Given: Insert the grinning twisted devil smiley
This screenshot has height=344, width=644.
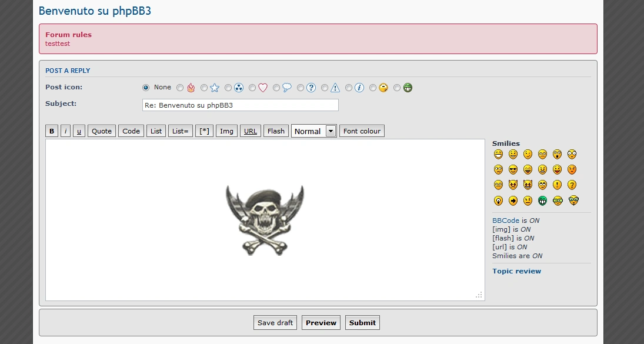Looking at the screenshot, I should coord(528,185).
